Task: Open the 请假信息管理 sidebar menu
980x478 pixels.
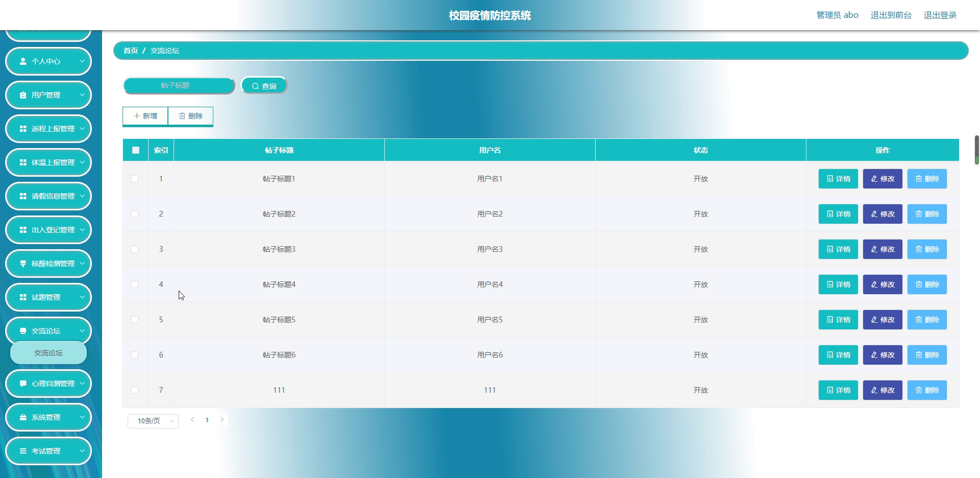Action: click(x=48, y=196)
